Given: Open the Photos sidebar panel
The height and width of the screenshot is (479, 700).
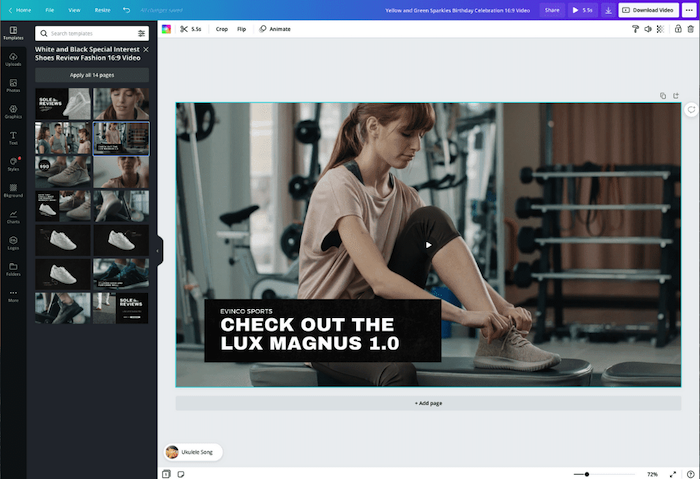Looking at the screenshot, I should tap(13, 86).
